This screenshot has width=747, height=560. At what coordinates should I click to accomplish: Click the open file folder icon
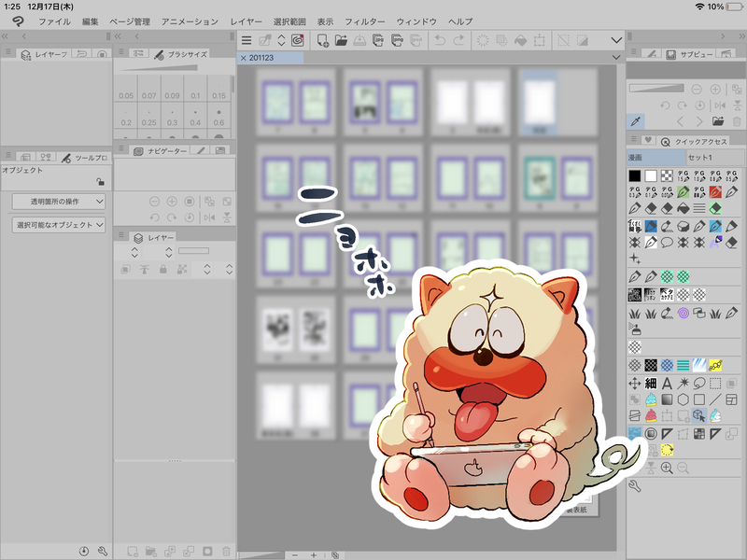(x=342, y=40)
